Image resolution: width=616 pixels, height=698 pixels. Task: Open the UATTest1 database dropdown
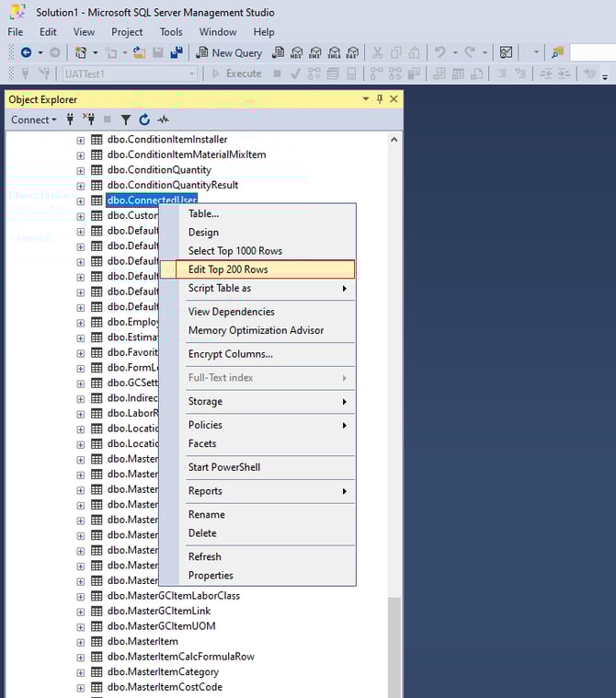pos(192,74)
